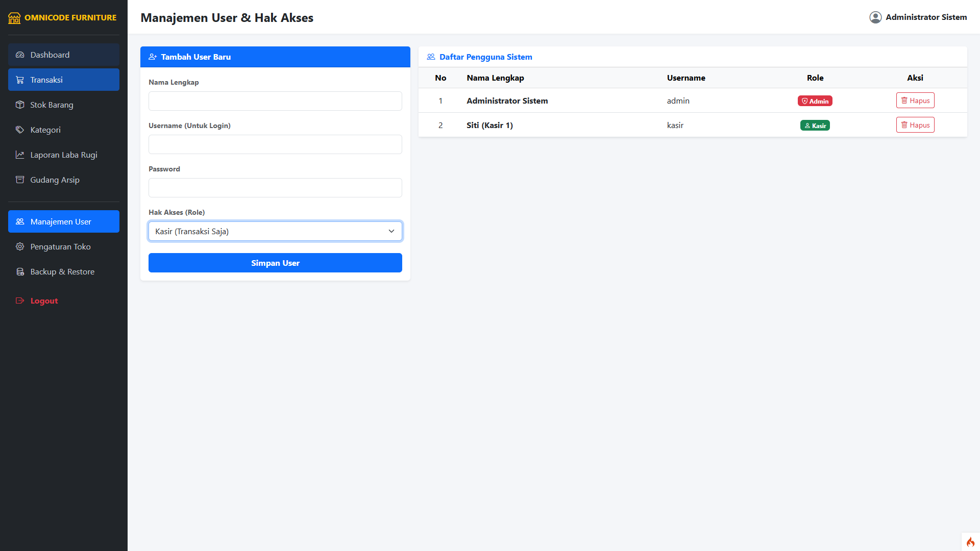Go to Gudang Arsip page

pos(55,180)
